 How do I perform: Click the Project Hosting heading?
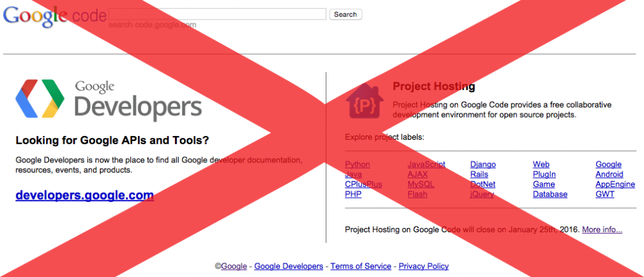pyautogui.click(x=434, y=87)
